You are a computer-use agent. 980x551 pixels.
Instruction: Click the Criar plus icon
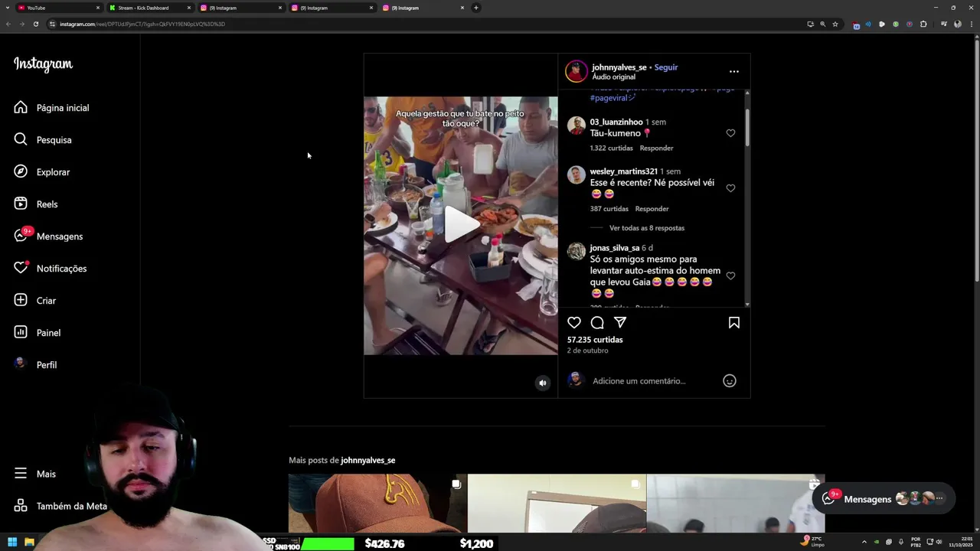pos(21,300)
